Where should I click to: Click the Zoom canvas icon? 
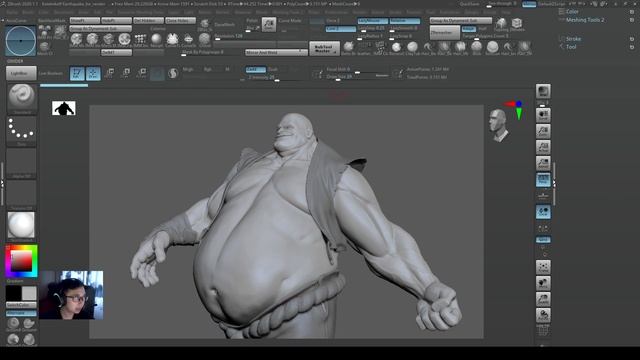543,131
